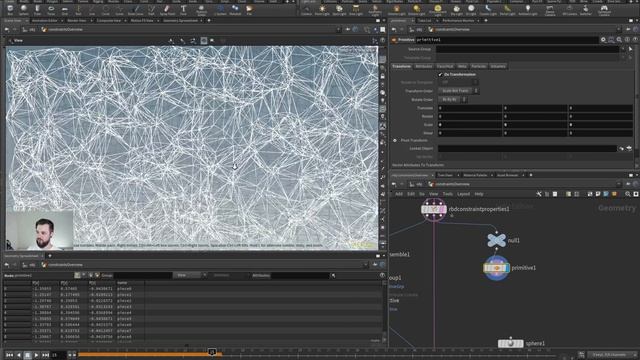The image size is (640, 360).
Task: Switch to the Tree View tab
Action: (445, 175)
